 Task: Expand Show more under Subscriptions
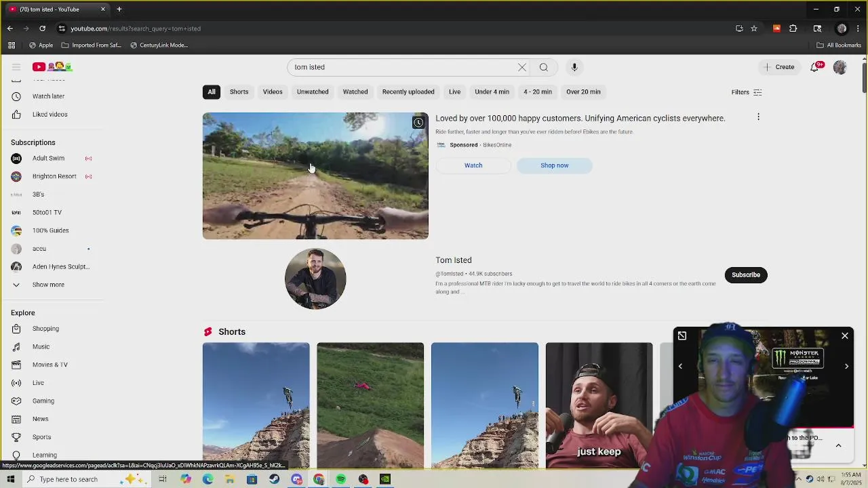pos(48,285)
